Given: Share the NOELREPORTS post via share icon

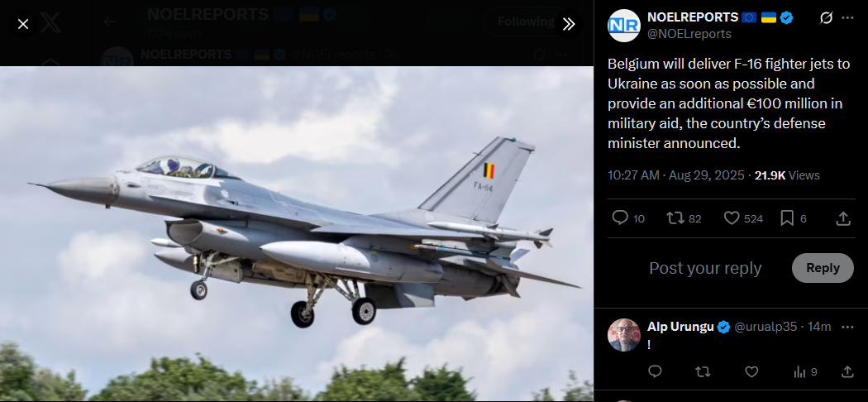Looking at the screenshot, I should point(842,218).
